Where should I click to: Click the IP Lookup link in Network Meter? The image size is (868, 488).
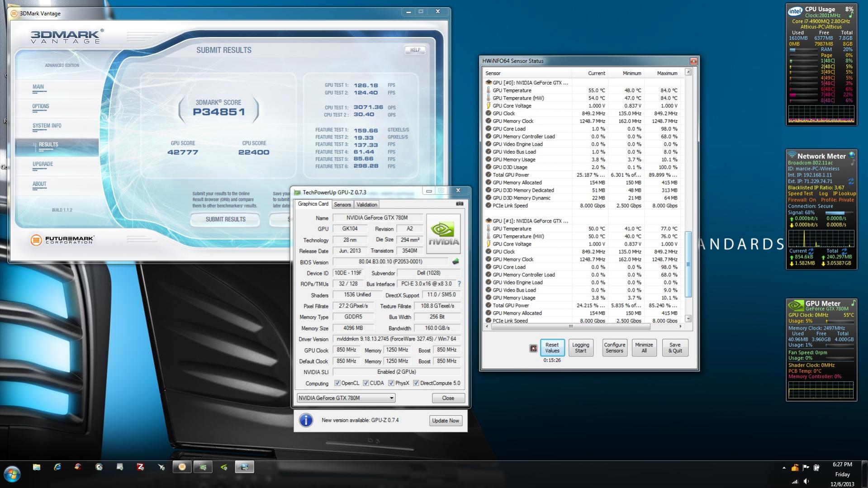click(844, 194)
